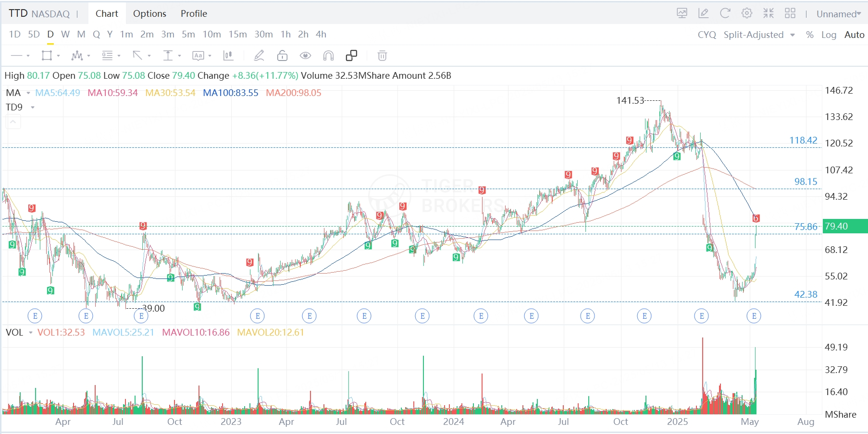Delete drawings with the trash icon
Screen dimensions: 868x434
pos(382,56)
